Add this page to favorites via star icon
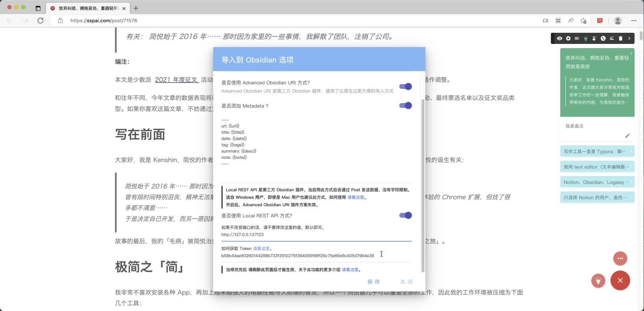 click(x=583, y=21)
